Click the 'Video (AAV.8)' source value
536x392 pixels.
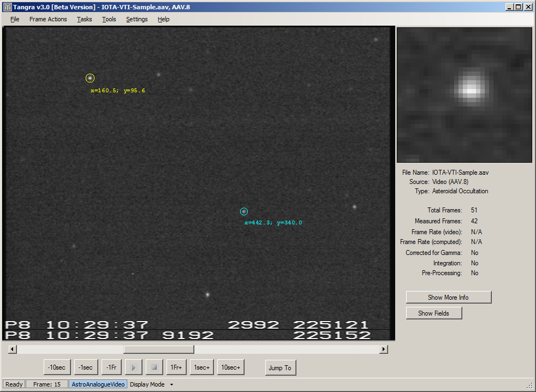(450, 182)
